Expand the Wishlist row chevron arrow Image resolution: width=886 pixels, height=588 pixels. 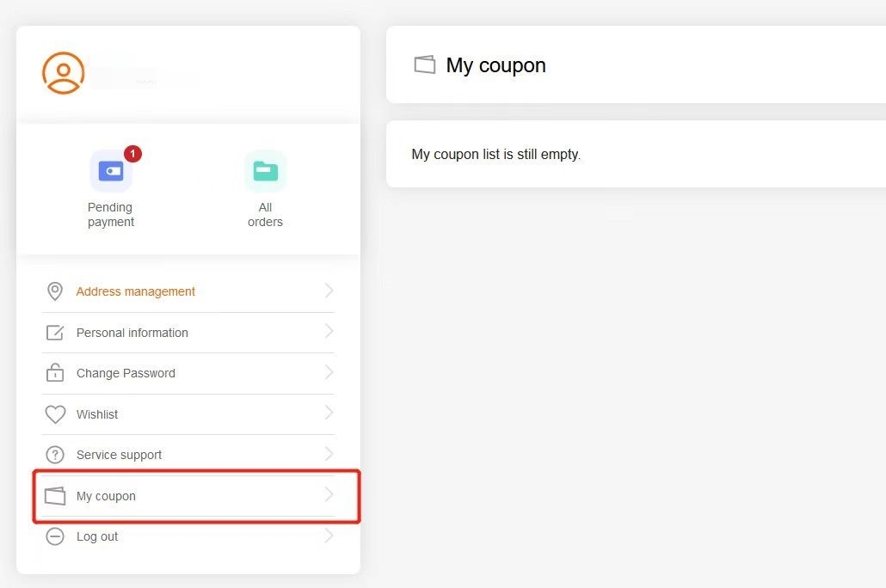click(329, 413)
